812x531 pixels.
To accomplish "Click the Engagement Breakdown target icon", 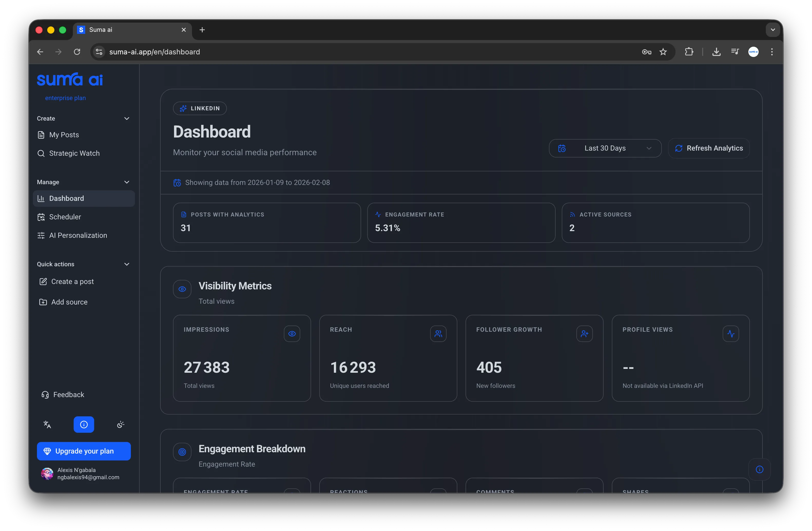I will (182, 452).
